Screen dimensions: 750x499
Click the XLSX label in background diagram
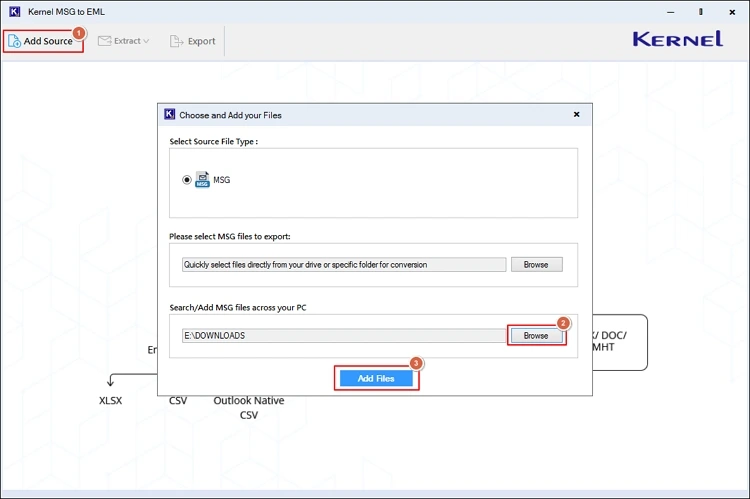pyautogui.click(x=110, y=400)
